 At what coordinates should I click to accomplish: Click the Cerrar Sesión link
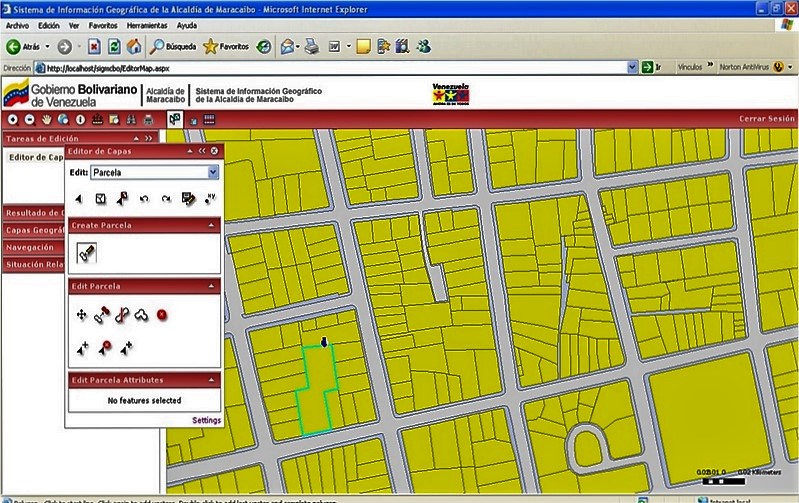tap(766, 119)
